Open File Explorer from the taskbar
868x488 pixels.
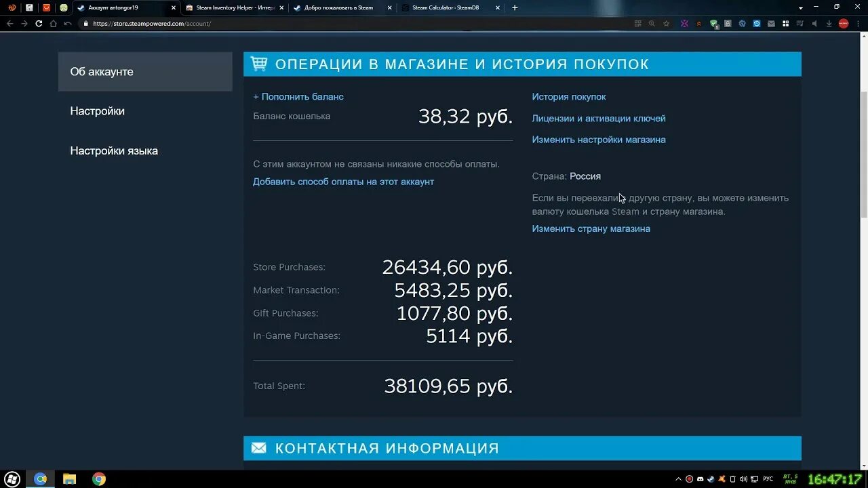pyautogui.click(x=70, y=479)
